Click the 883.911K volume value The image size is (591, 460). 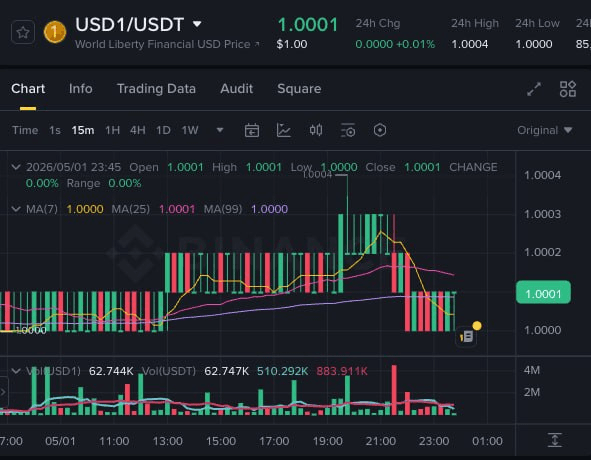[x=342, y=371]
